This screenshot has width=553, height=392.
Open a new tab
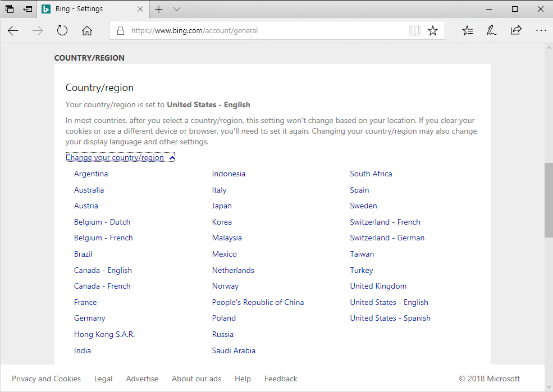pos(159,9)
